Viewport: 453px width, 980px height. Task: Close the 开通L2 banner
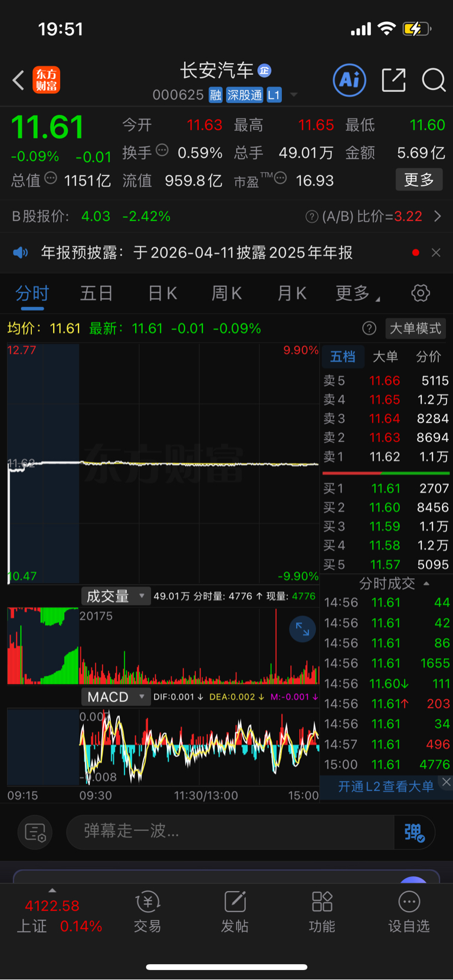coord(447,782)
